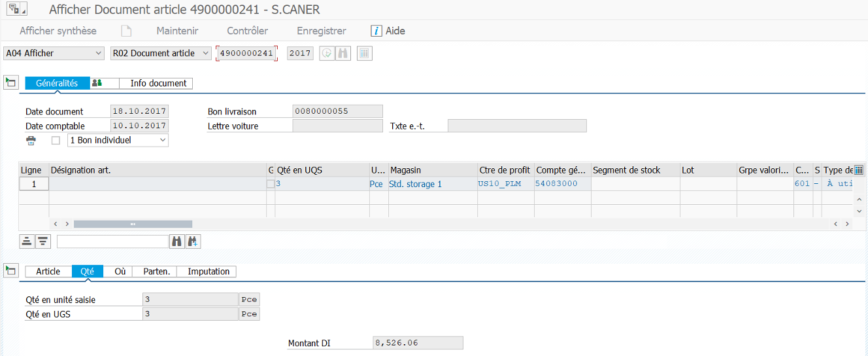Expand the A04 Afficher action dropdown

99,54
